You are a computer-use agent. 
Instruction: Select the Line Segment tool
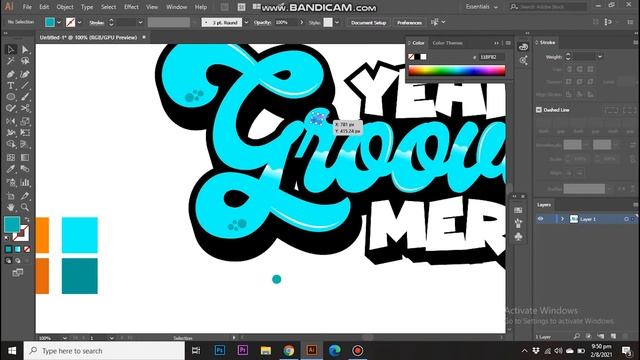click(x=25, y=85)
